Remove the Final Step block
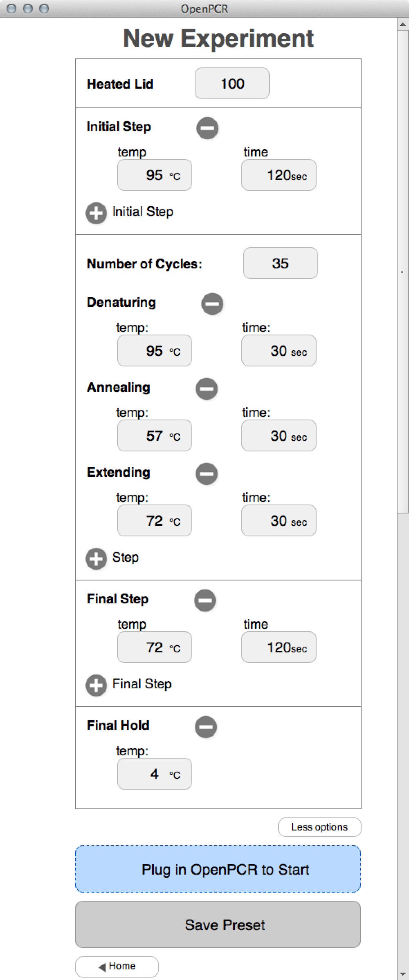This screenshot has height=980, width=409. [x=205, y=600]
